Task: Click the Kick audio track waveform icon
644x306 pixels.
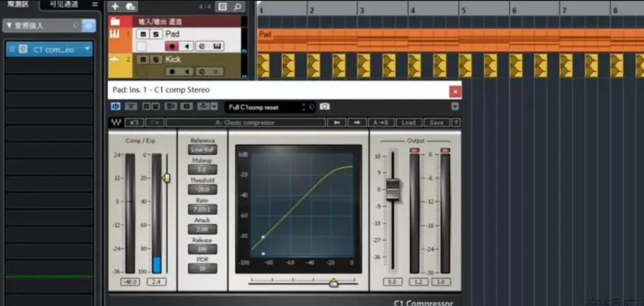Action: coord(115,60)
